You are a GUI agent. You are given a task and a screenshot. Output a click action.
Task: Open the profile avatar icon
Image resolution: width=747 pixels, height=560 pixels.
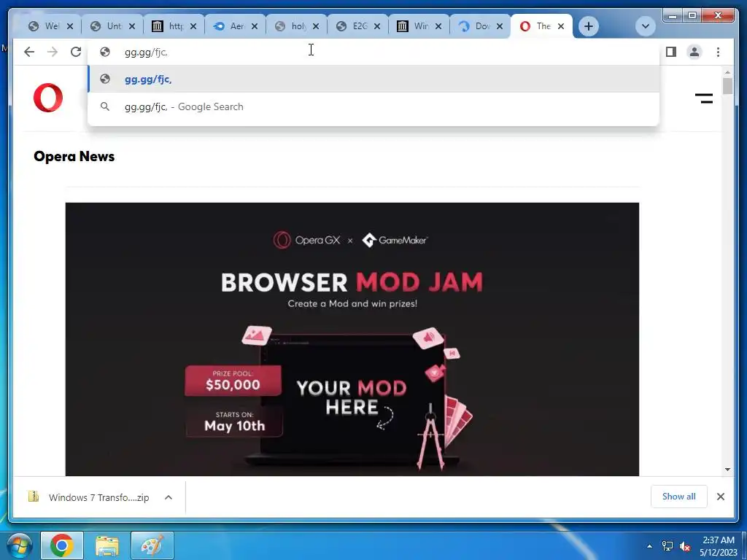694,52
